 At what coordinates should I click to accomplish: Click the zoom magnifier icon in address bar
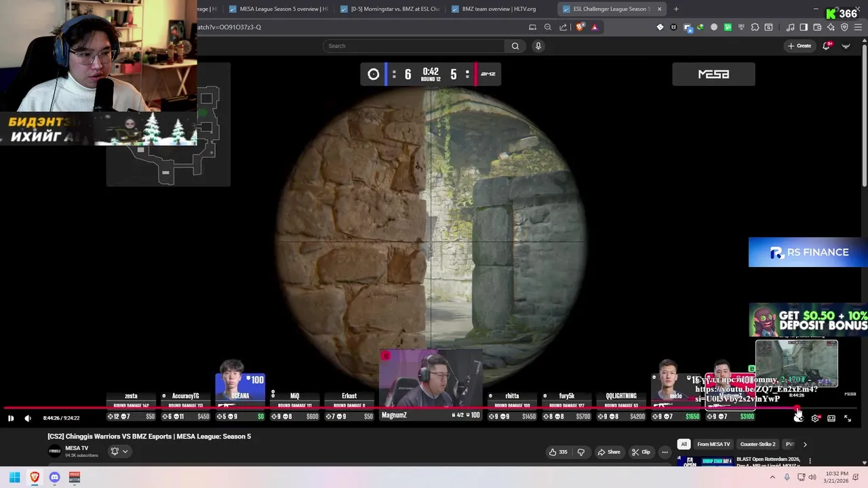point(548,27)
